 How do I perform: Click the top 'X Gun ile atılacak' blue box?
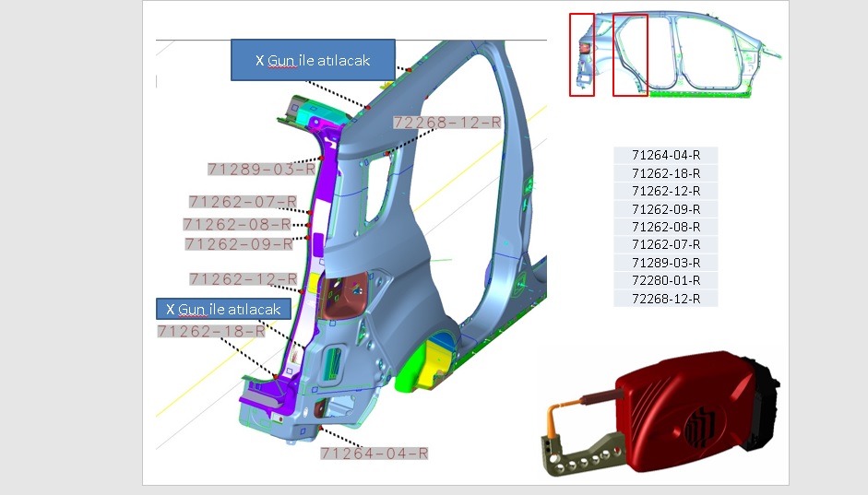[313, 60]
